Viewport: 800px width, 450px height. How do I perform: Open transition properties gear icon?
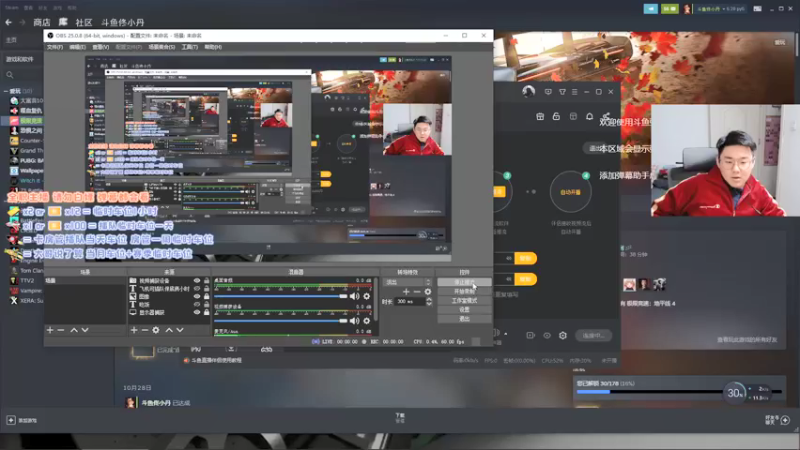pyautogui.click(x=428, y=292)
